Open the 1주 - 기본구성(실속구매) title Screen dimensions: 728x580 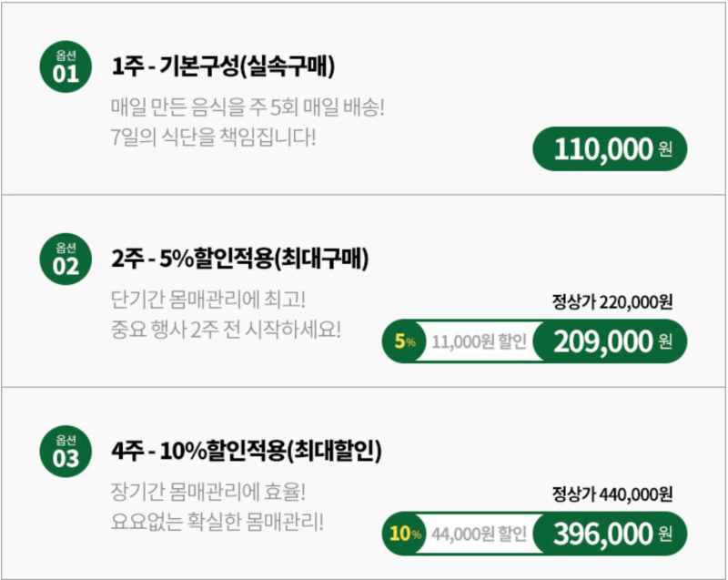[223, 66]
